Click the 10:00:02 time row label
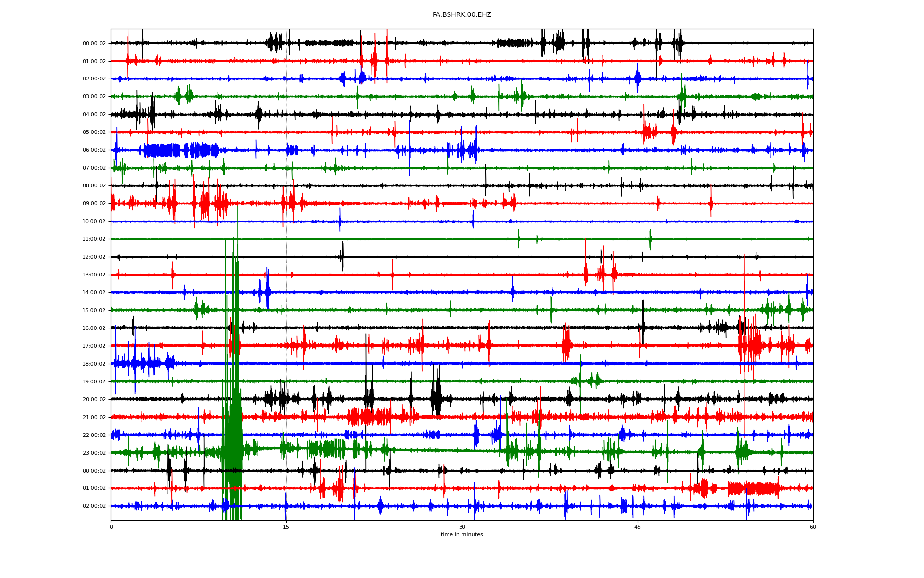 point(94,222)
